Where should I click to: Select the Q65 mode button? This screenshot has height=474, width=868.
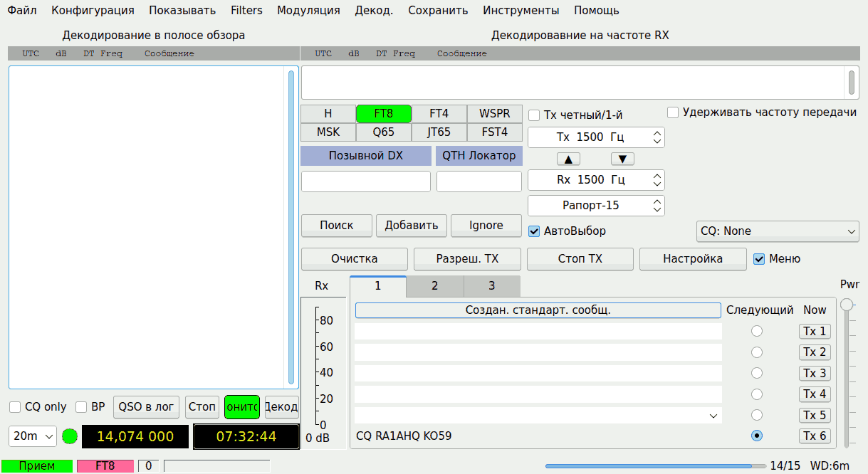[x=384, y=132]
